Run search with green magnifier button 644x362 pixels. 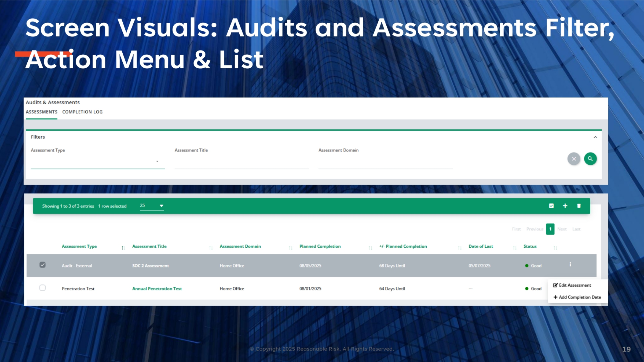pos(590,159)
